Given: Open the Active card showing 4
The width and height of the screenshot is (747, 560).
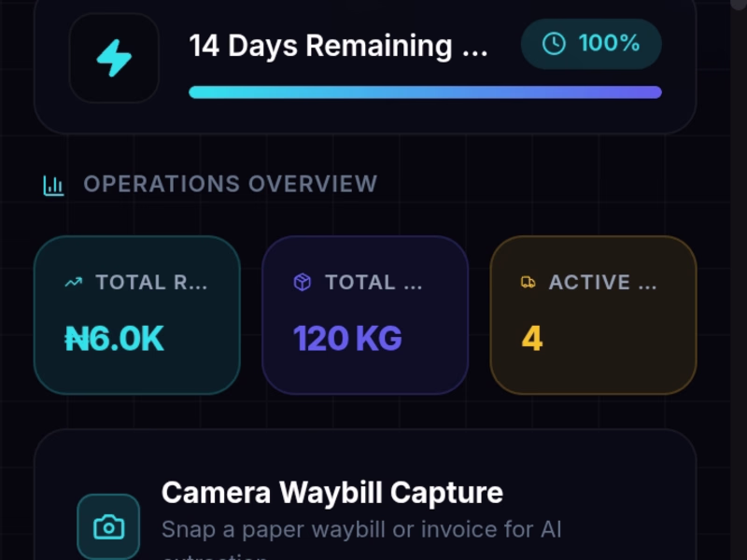Looking at the screenshot, I should [593, 315].
